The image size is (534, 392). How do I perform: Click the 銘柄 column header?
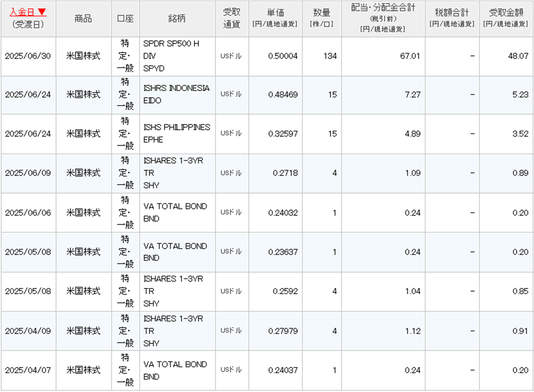click(177, 18)
